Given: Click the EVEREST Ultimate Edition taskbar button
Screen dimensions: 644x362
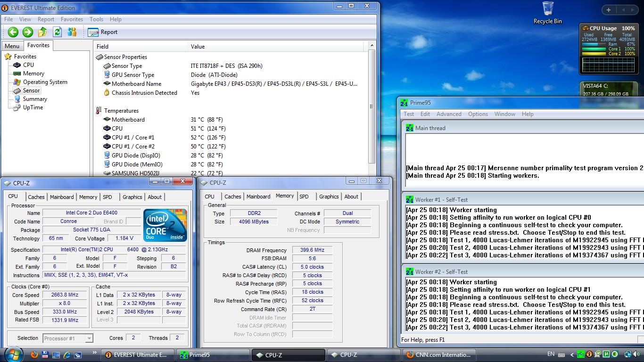Looking at the screenshot, I should [x=137, y=355].
